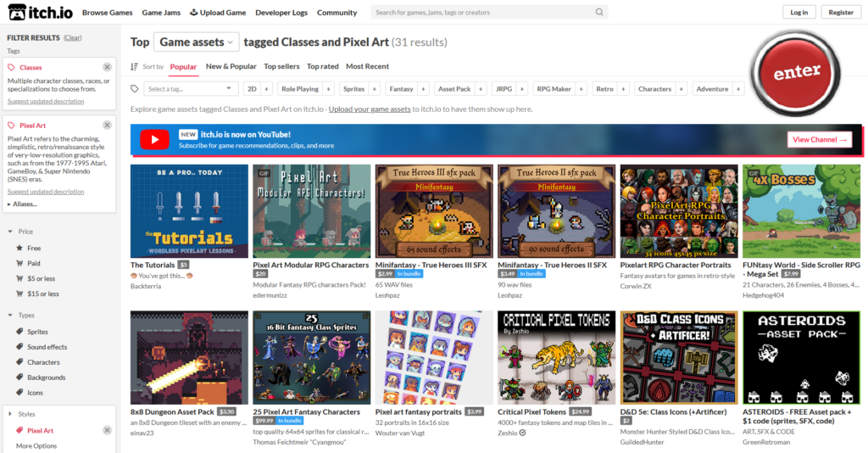Remove the Classes tag filter
868x453 pixels.
(107, 67)
